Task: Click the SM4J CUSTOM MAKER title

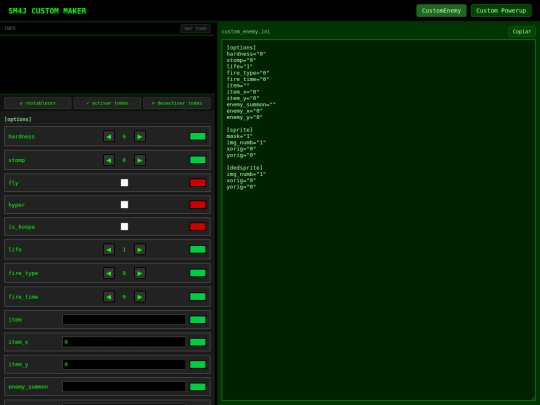Action: [47, 11]
